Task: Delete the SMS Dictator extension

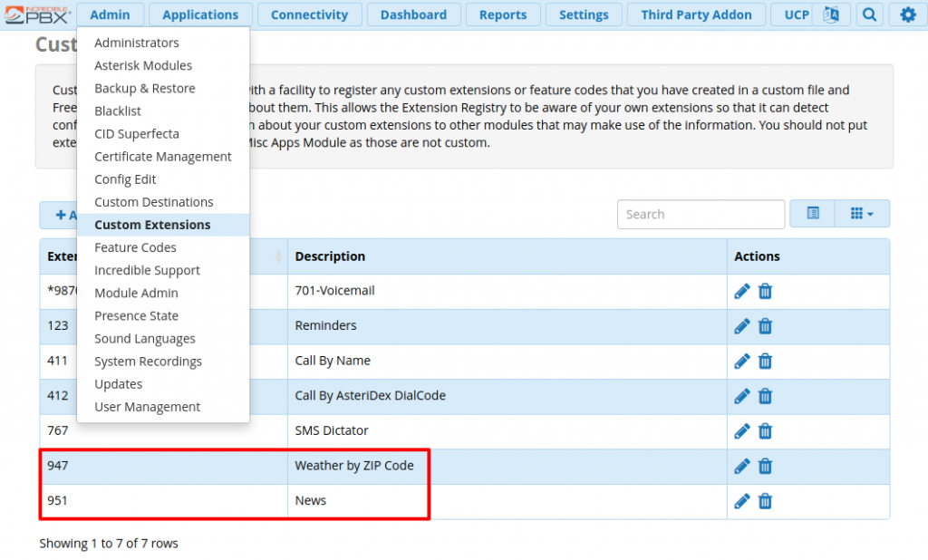Action: tap(765, 431)
